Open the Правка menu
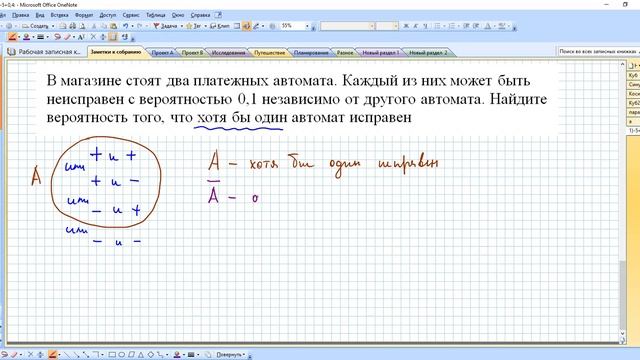Screen dimensions: 640x360 pos(20,15)
